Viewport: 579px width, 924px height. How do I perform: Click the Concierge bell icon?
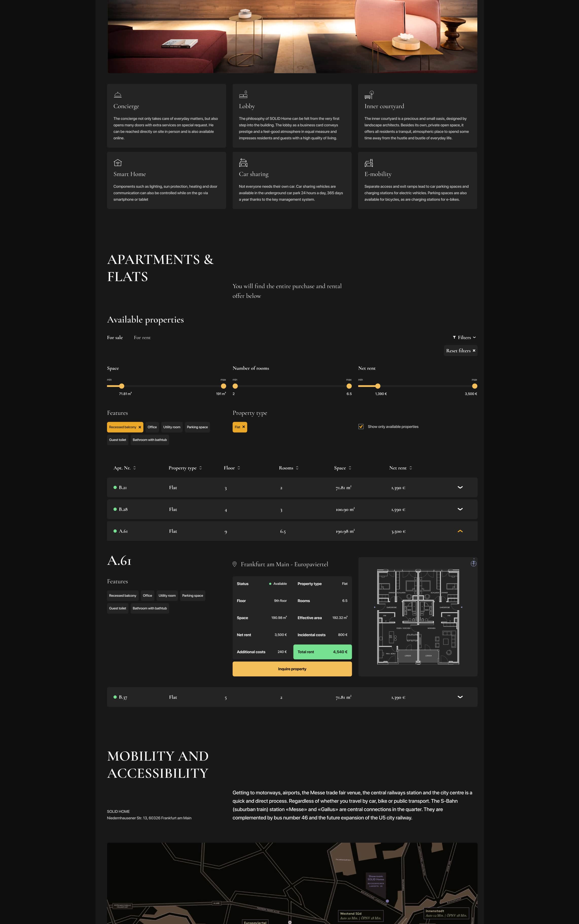click(118, 95)
